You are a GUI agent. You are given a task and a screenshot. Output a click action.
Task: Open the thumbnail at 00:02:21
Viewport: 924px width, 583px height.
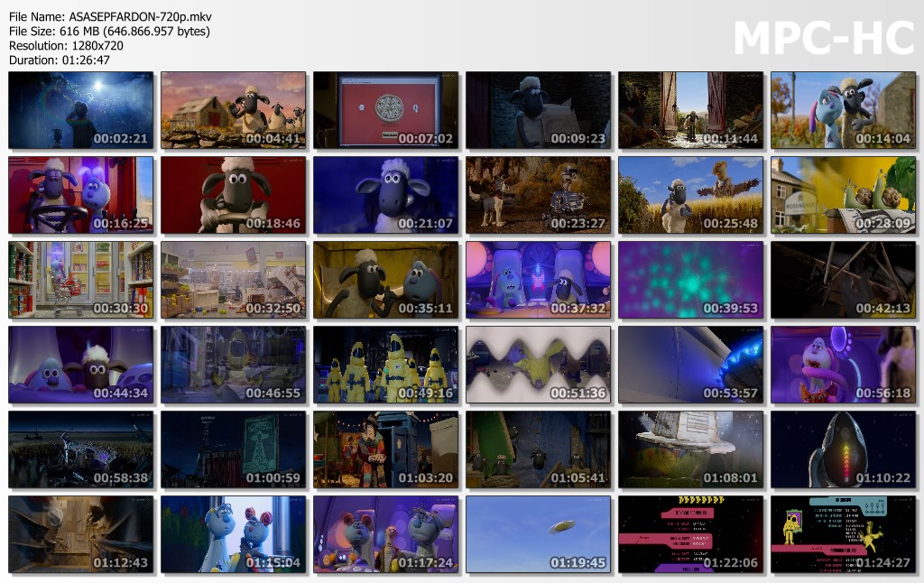click(x=80, y=110)
